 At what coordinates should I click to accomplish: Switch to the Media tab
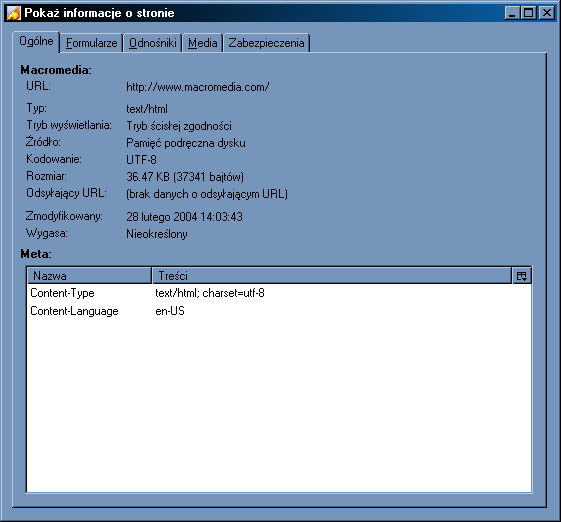tap(203, 43)
